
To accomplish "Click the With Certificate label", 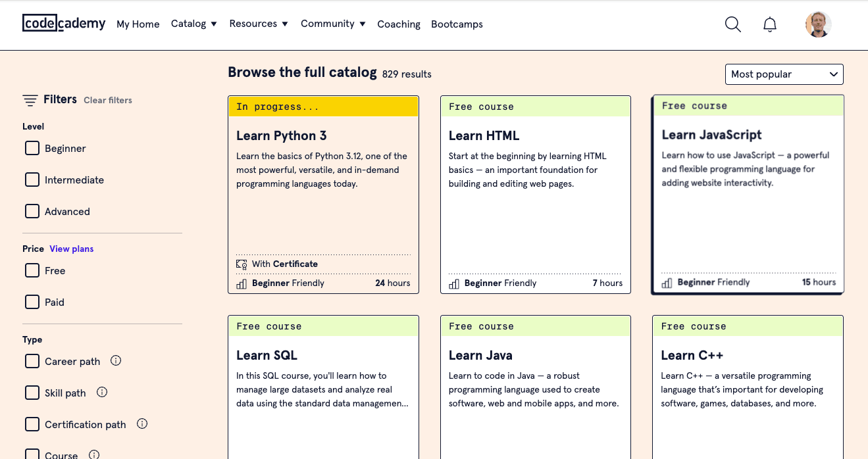I will [285, 264].
